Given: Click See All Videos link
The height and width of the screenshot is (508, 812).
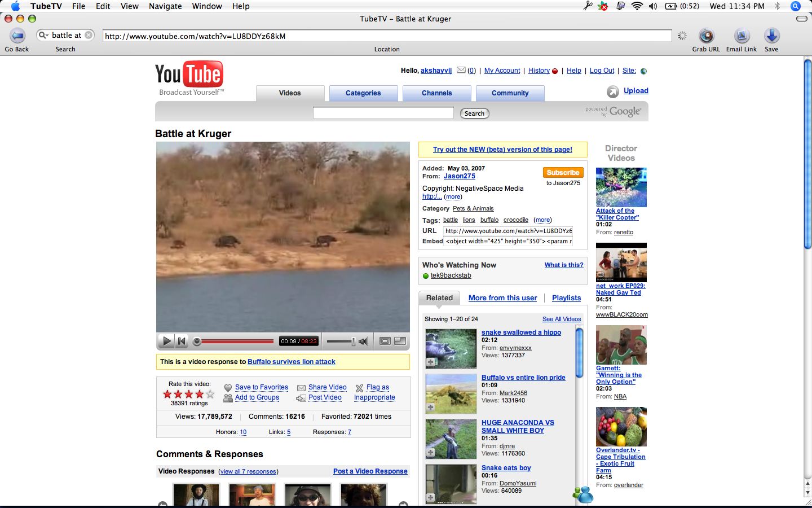Looking at the screenshot, I should point(562,319).
